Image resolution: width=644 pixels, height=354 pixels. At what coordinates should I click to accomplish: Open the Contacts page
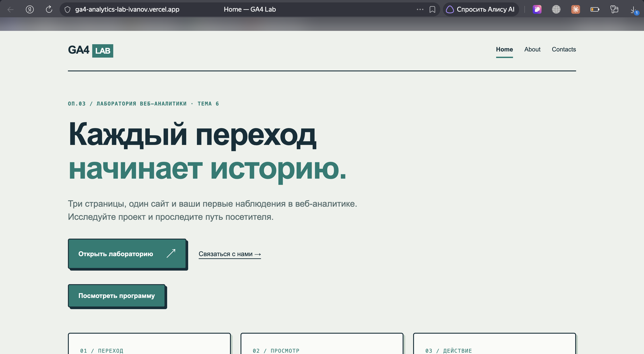(564, 49)
